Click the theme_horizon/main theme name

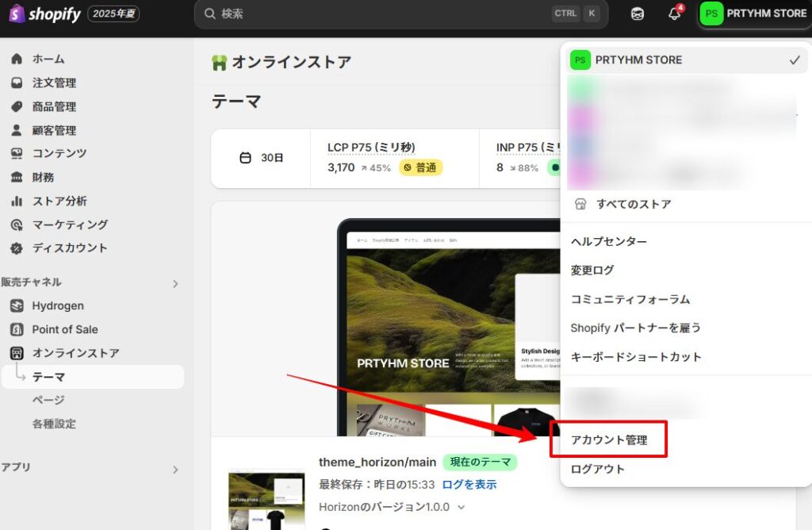point(377,462)
